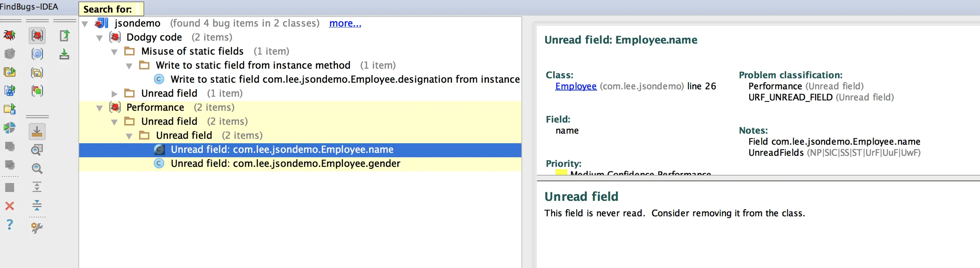Click Misuse of static fields folder icon
Screen dimensions: 980x268
pos(130,51)
